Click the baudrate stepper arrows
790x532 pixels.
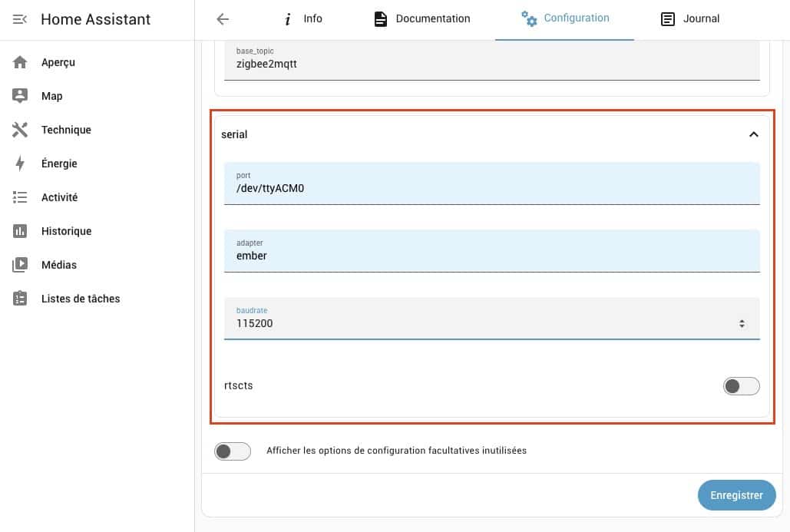coord(742,323)
